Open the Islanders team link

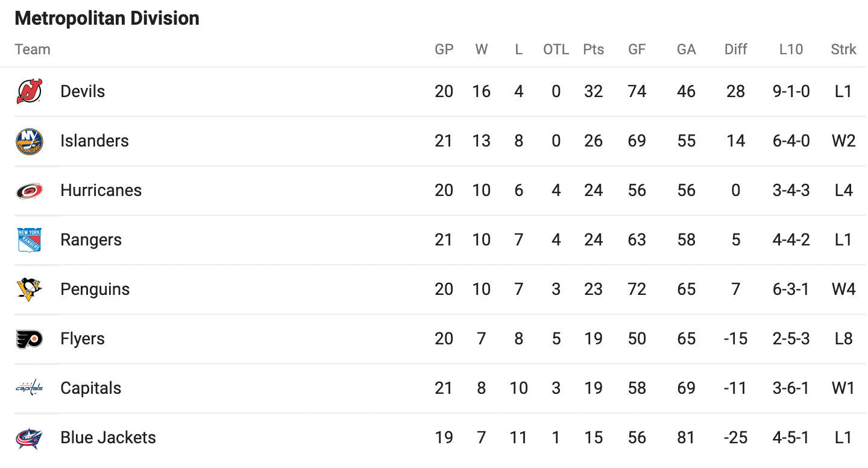point(95,141)
